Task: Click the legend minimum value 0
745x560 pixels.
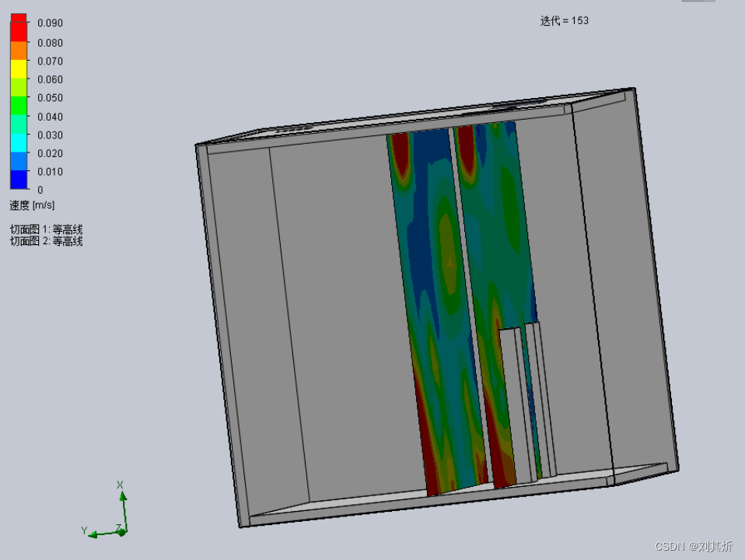Action: [x=40, y=190]
